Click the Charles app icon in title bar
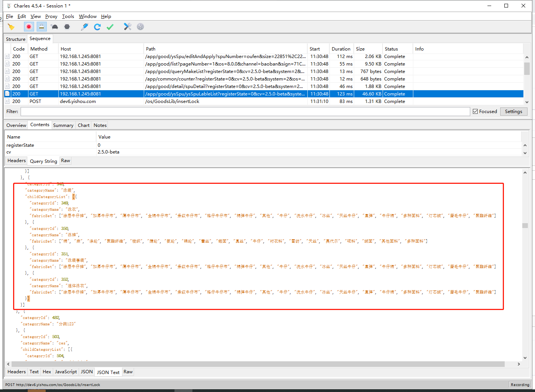Viewport: 535px width, 392px height. (x=9, y=6)
